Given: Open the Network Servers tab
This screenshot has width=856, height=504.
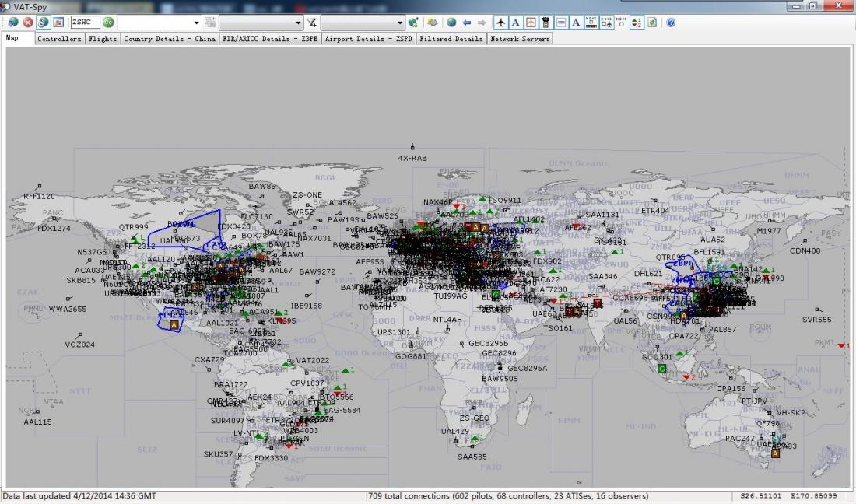Looking at the screenshot, I should 520,39.
